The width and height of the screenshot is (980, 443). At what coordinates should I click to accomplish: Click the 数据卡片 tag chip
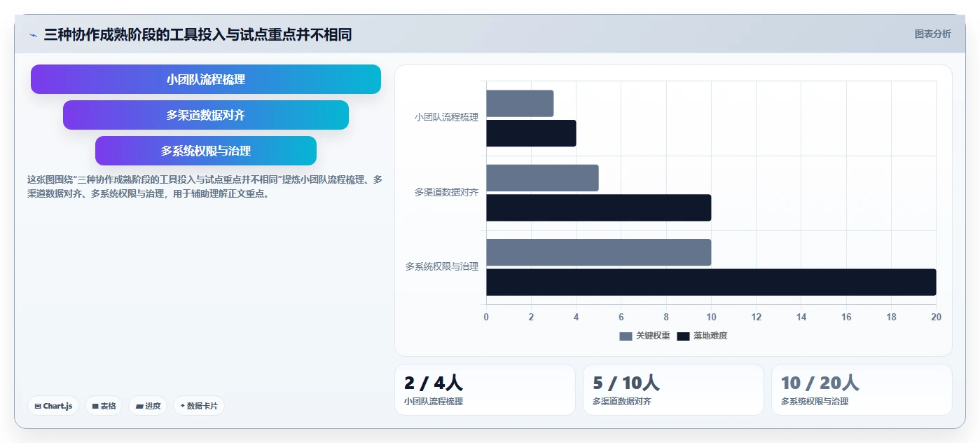click(199, 406)
